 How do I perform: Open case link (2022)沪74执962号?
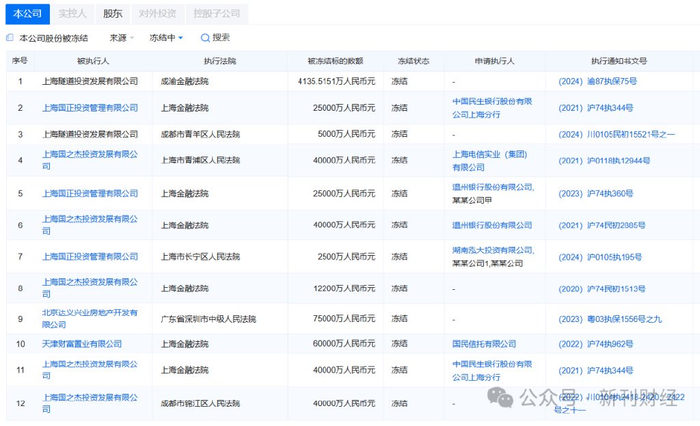596,344
